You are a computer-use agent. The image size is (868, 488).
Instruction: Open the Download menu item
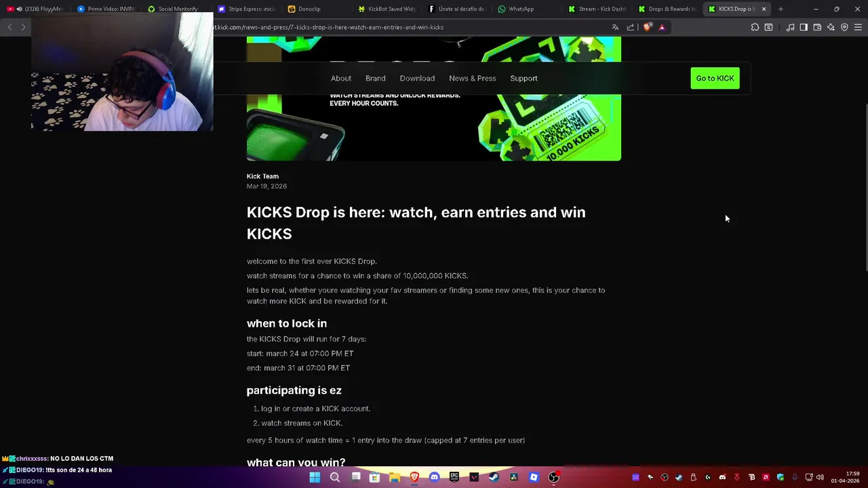417,78
